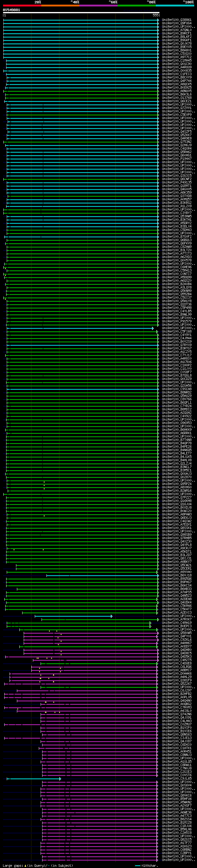Select the UniRef100_O00835 hit label

coord(177,71)
